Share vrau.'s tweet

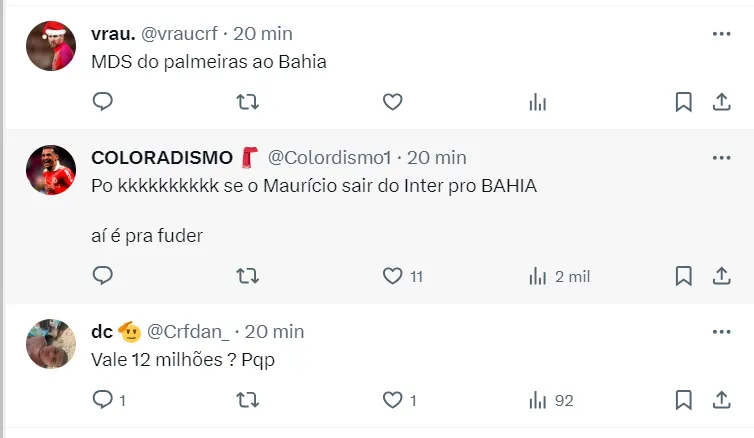(x=721, y=101)
